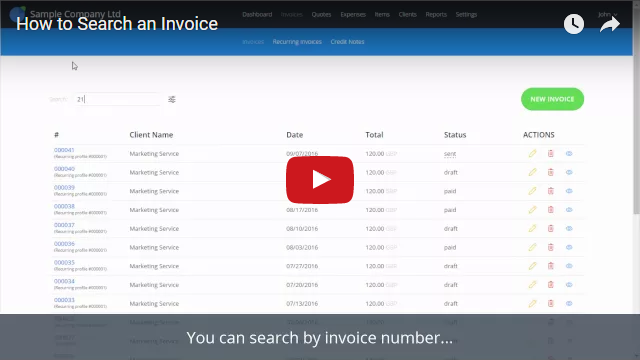View invoice 000035 via eye icon
Viewport: 640px width, 360px height.
point(569,266)
